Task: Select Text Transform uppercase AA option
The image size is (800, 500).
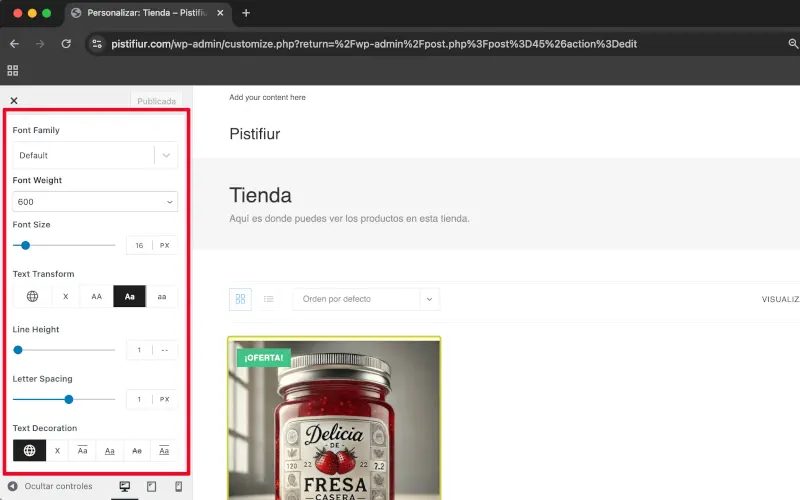Action: coord(96,296)
